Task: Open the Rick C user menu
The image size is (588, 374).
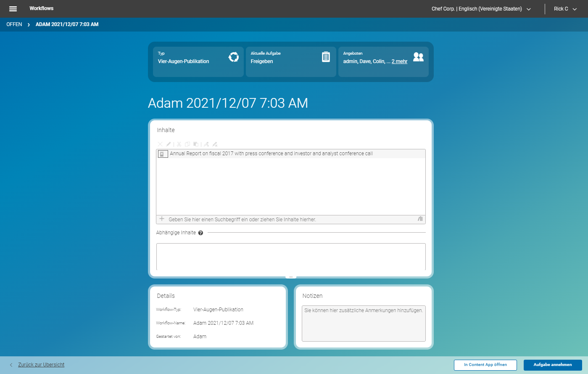Action: tap(565, 8)
